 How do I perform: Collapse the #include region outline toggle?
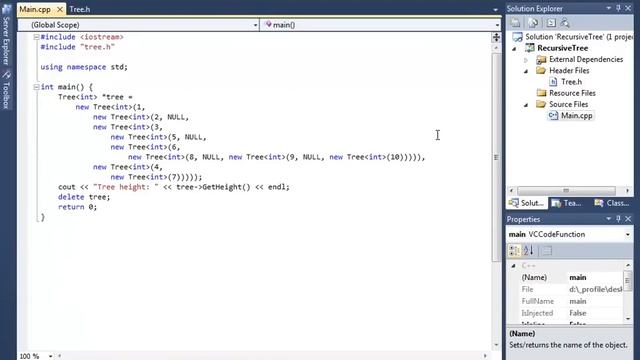pyautogui.click(x=36, y=37)
